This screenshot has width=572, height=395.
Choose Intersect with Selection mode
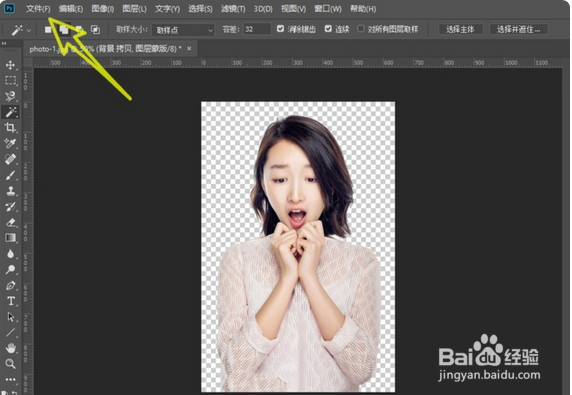[x=95, y=30]
